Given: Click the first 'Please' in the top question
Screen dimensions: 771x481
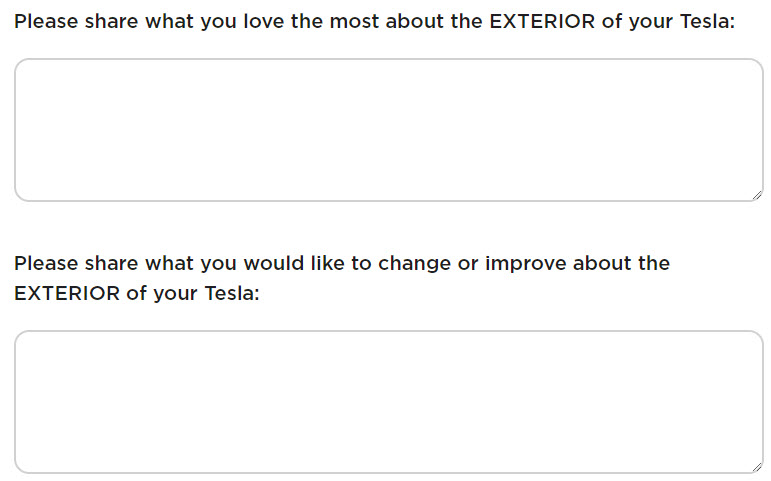Looking at the screenshot, I should (46, 21).
